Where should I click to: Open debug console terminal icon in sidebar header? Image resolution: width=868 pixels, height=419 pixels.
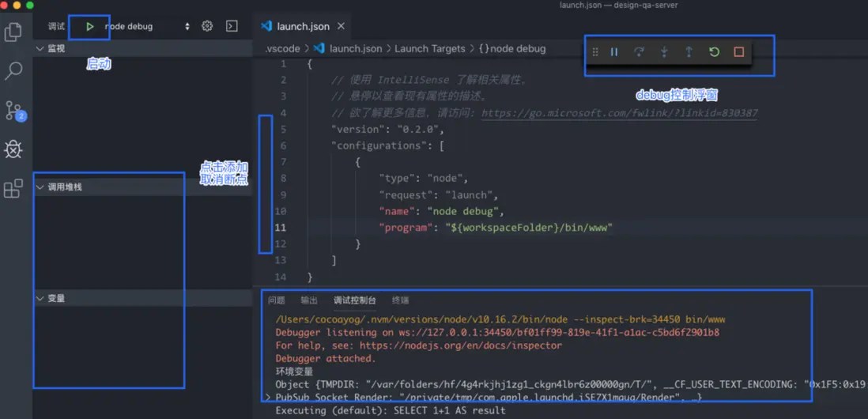pos(232,26)
